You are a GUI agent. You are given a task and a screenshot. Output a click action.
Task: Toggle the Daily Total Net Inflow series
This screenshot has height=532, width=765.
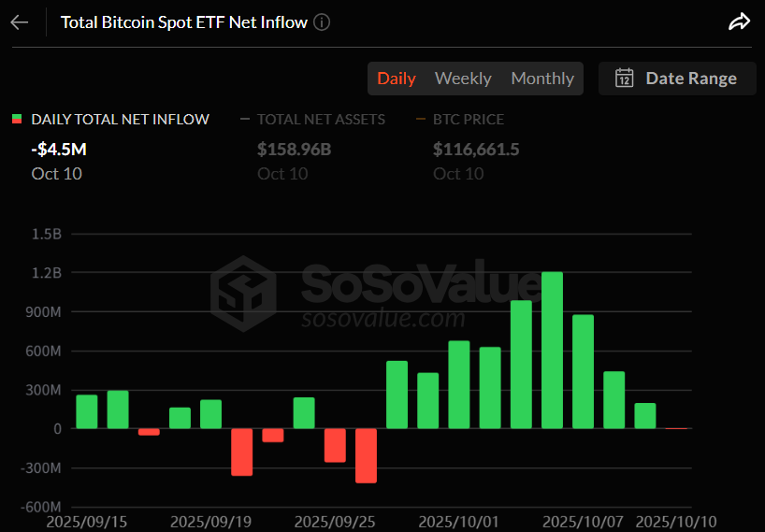[x=120, y=120]
